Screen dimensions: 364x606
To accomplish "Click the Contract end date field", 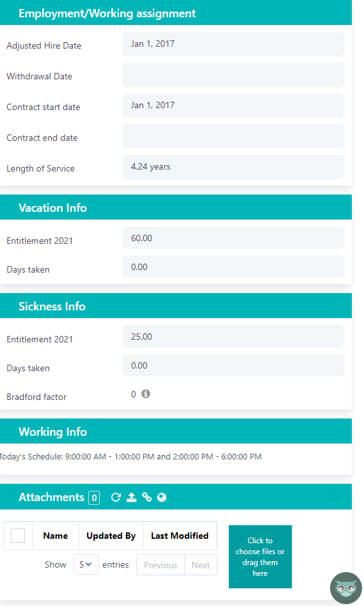I will pos(233,136).
